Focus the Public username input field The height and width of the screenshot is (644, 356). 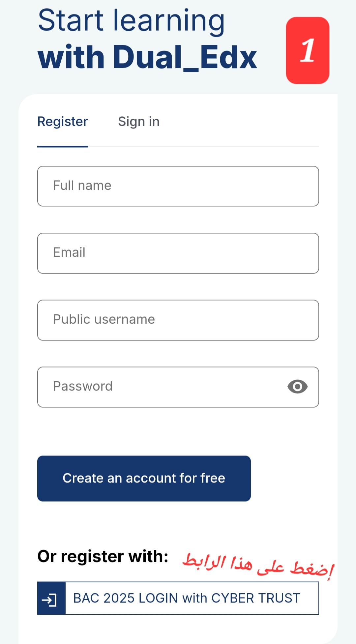pyautogui.click(x=178, y=320)
